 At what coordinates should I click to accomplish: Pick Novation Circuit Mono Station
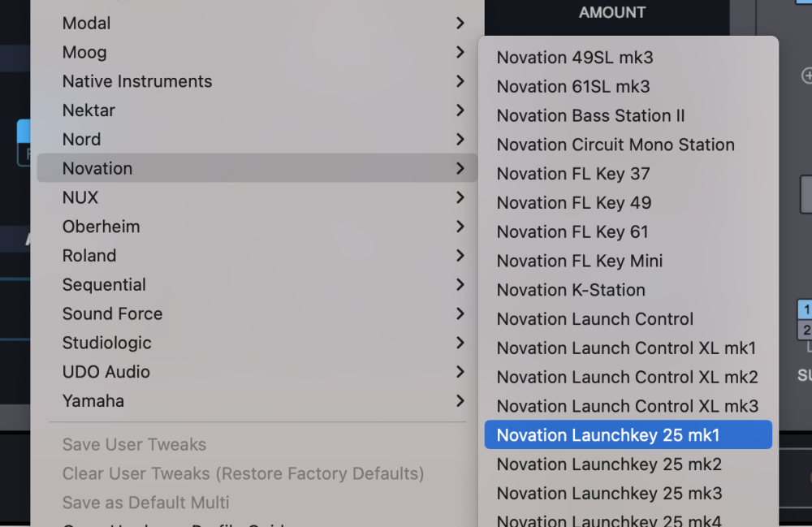click(x=615, y=145)
